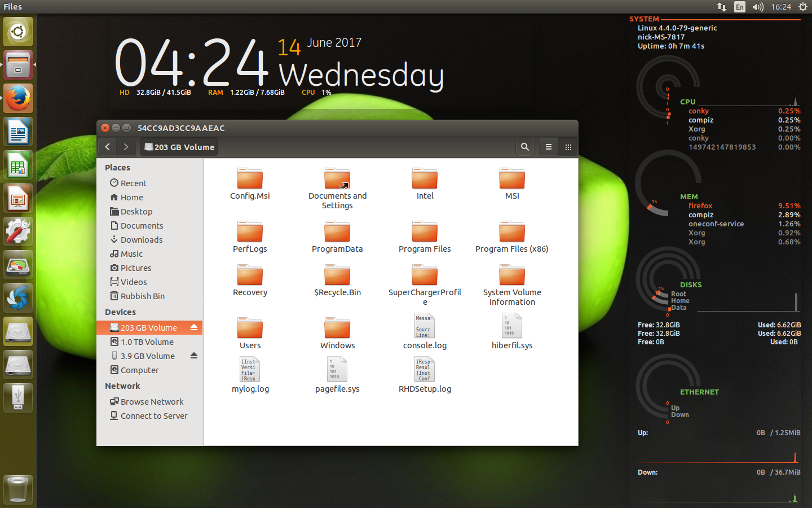812x508 pixels.
Task: Open the SuperChargerProfile folder
Action: 425,285
